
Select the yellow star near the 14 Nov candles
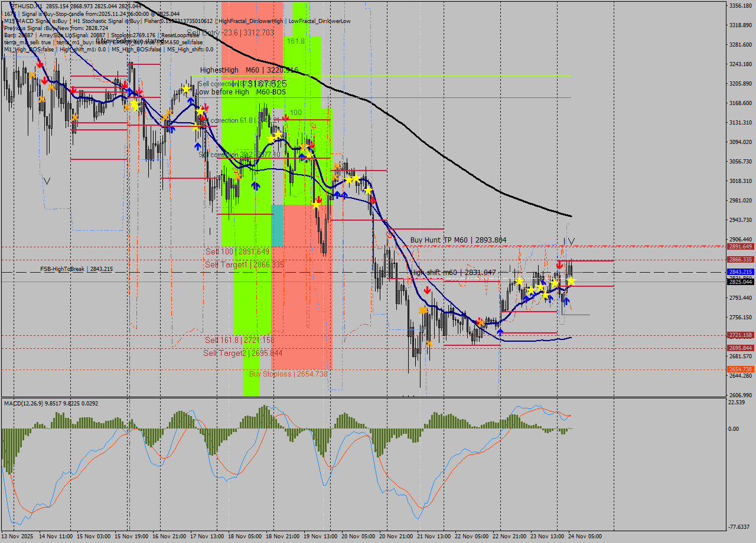[x=134, y=105]
